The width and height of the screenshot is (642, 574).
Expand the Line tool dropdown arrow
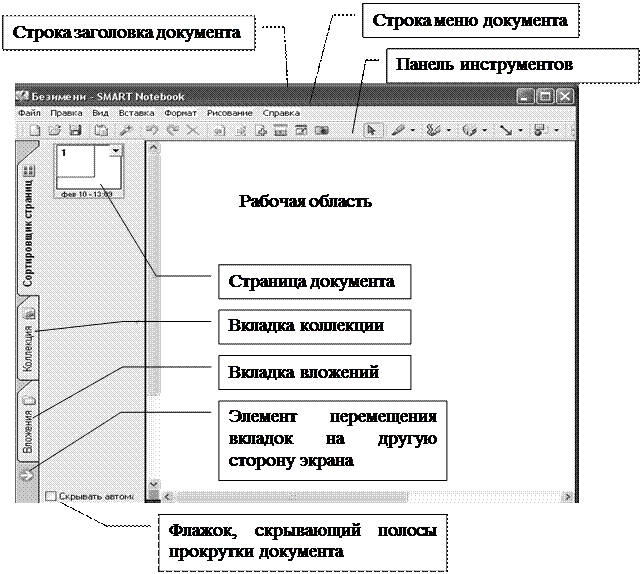[x=520, y=131]
